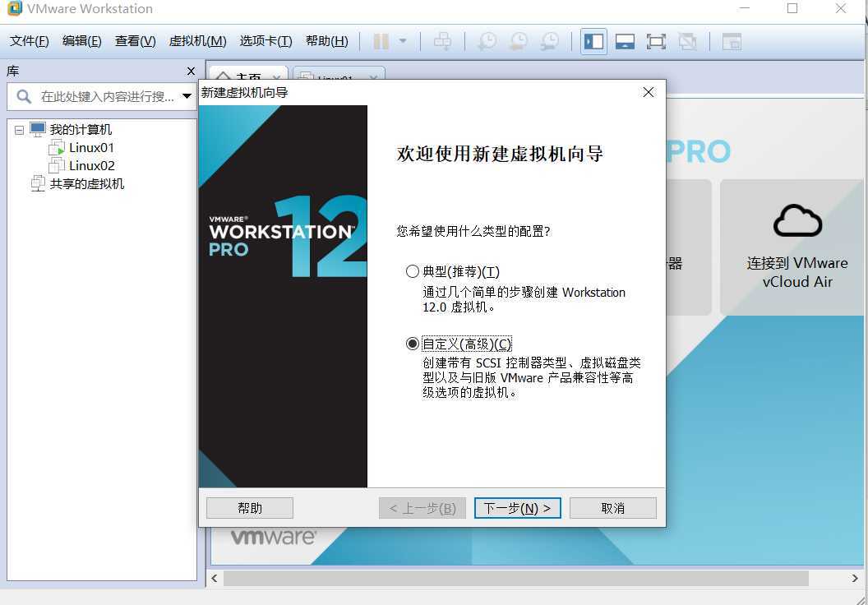
Task: Select 我的计算机 in the library tree
Action: tap(81, 130)
